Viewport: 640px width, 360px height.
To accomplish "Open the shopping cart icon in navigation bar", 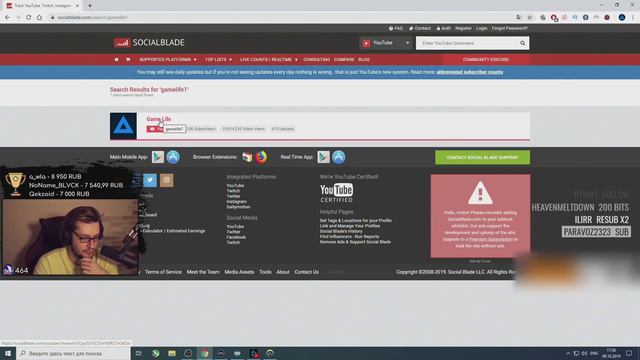I will (x=128, y=60).
